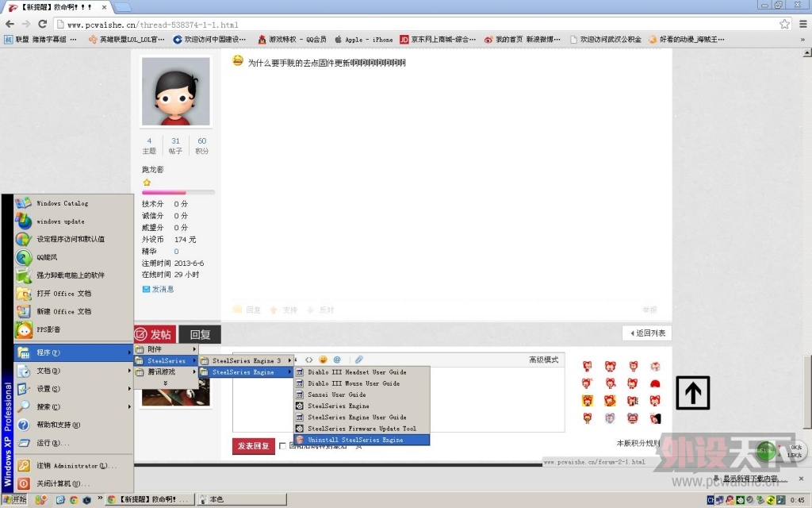This screenshot has width=812, height=508.
Task: Launch SteelSeries Firmware Update Tool
Action: click(x=362, y=429)
